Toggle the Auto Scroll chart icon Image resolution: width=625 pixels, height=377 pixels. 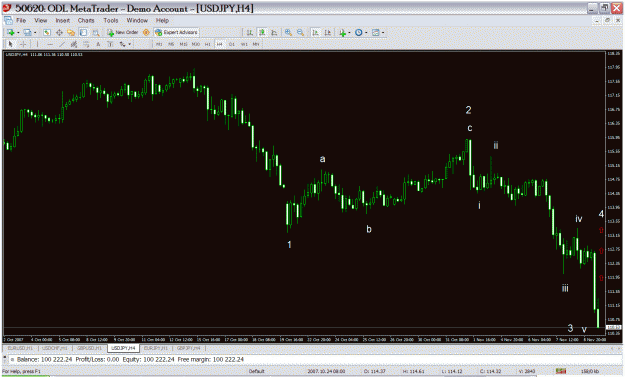click(x=315, y=33)
